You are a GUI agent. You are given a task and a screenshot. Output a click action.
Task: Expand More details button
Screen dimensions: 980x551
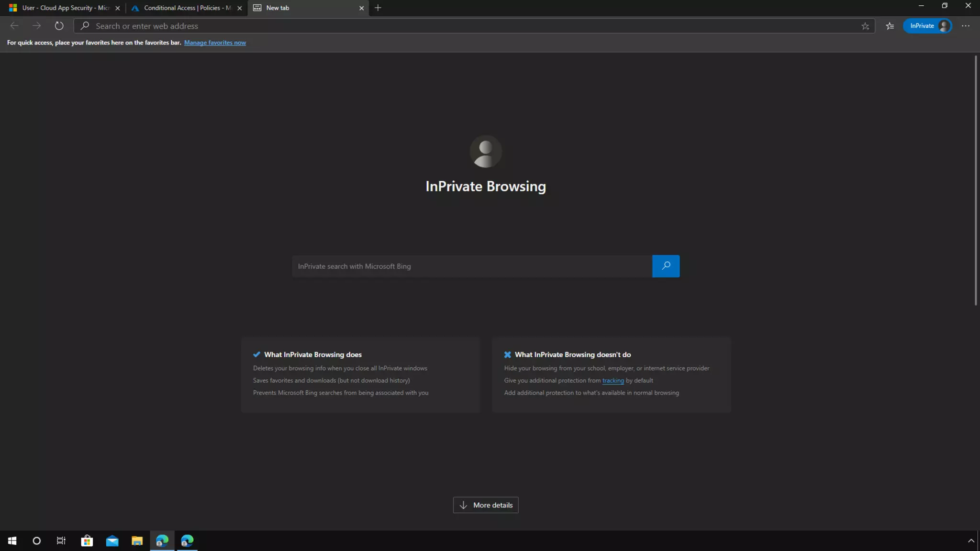point(485,505)
